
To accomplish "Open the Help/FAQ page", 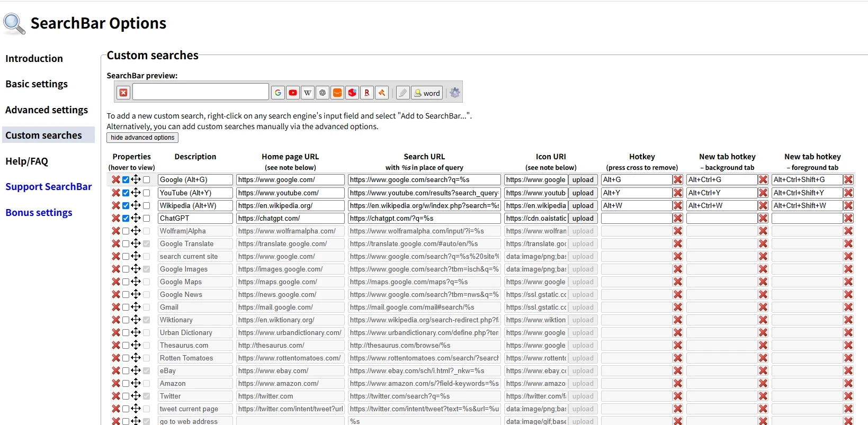I will tap(26, 161).
